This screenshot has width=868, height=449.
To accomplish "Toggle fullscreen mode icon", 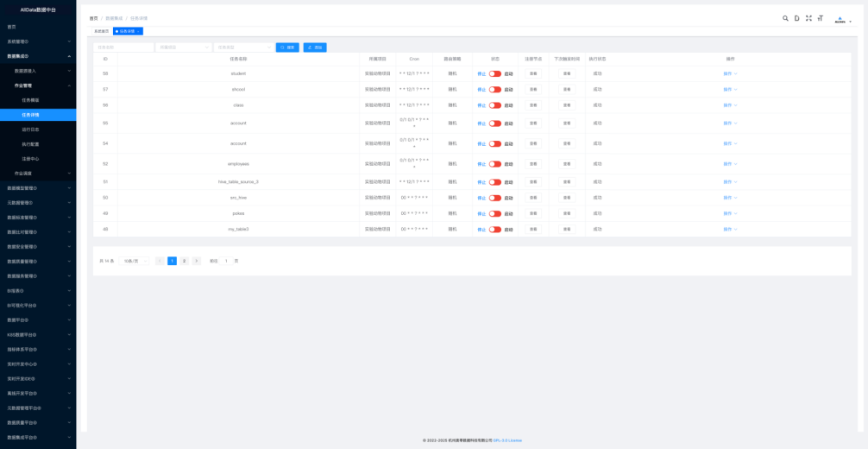I will [808, 18].
